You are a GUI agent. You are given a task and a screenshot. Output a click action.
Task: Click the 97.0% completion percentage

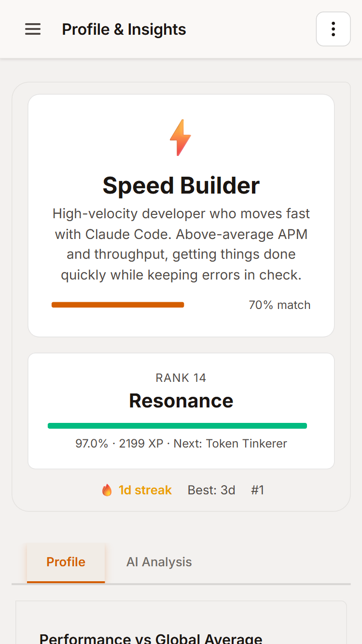click(x=92, y=443)
